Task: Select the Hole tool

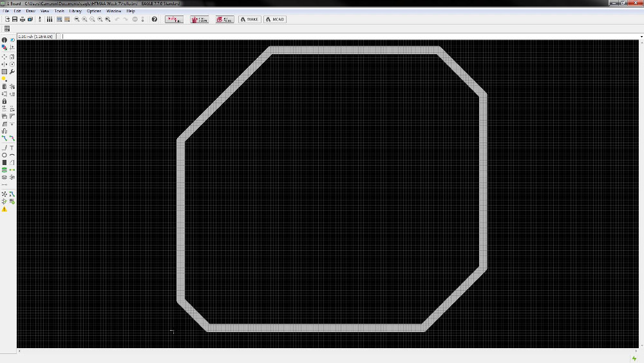Action: 5,177
